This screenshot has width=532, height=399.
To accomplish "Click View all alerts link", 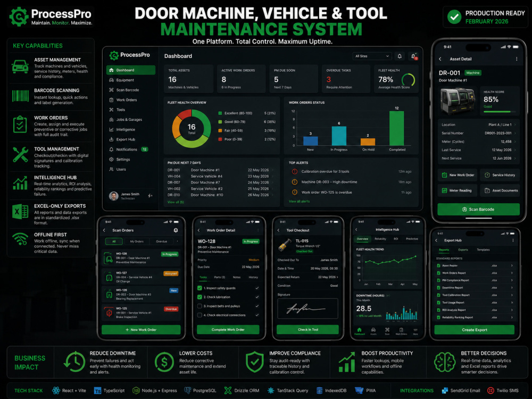I will pyautogui.click(x=299, y=201).
